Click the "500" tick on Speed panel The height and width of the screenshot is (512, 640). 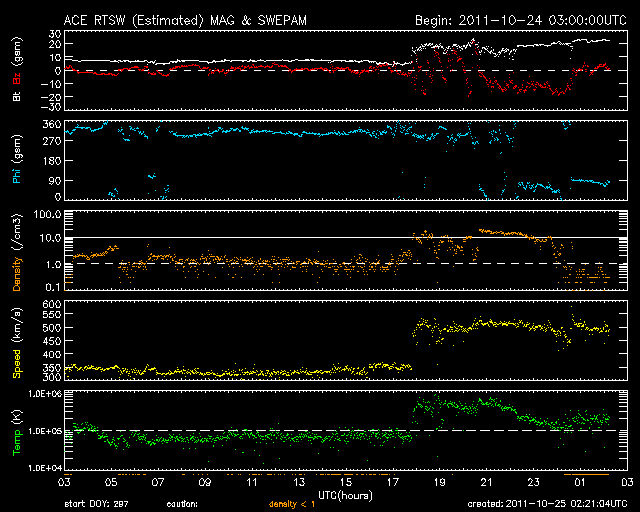pos(52,328)
